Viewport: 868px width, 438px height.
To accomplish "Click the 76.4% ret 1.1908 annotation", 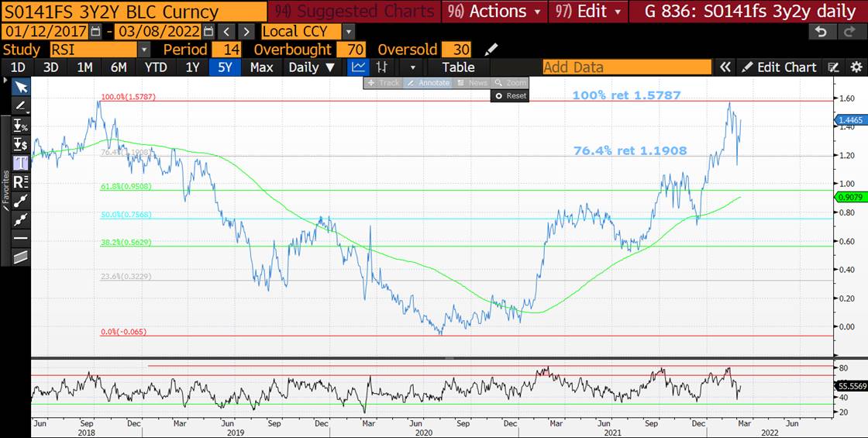I will [x=630, y=150].
